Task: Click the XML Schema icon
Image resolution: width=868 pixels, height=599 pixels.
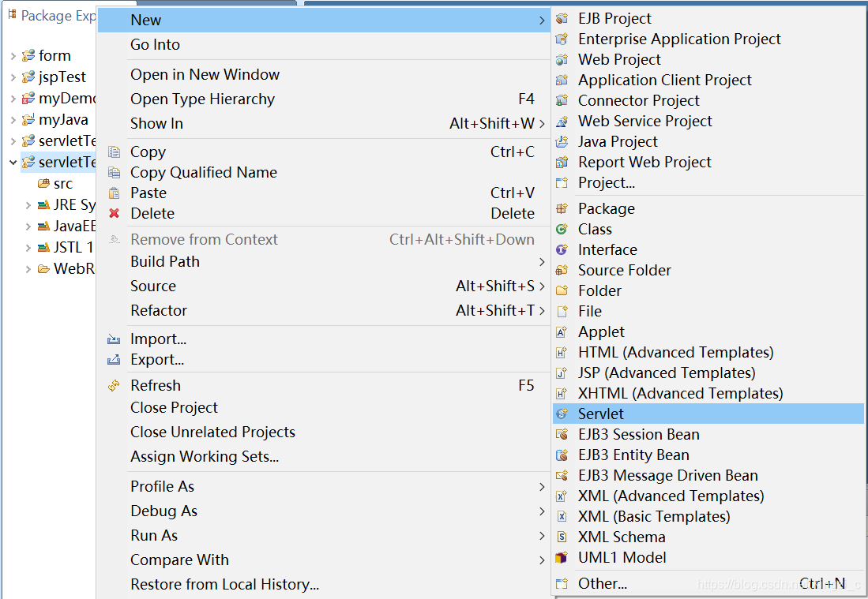Action: point(562,537)
